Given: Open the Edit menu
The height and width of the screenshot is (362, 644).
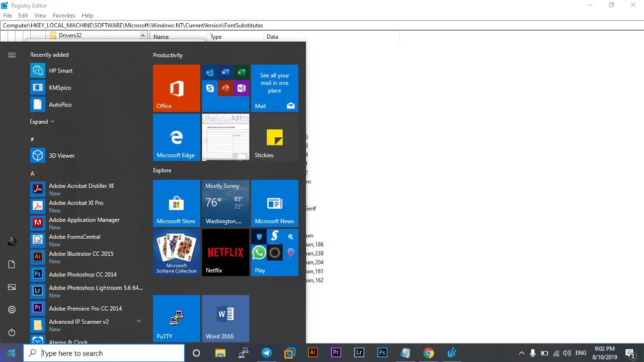Looking at the screenshot, I should (x=23, y=16).
